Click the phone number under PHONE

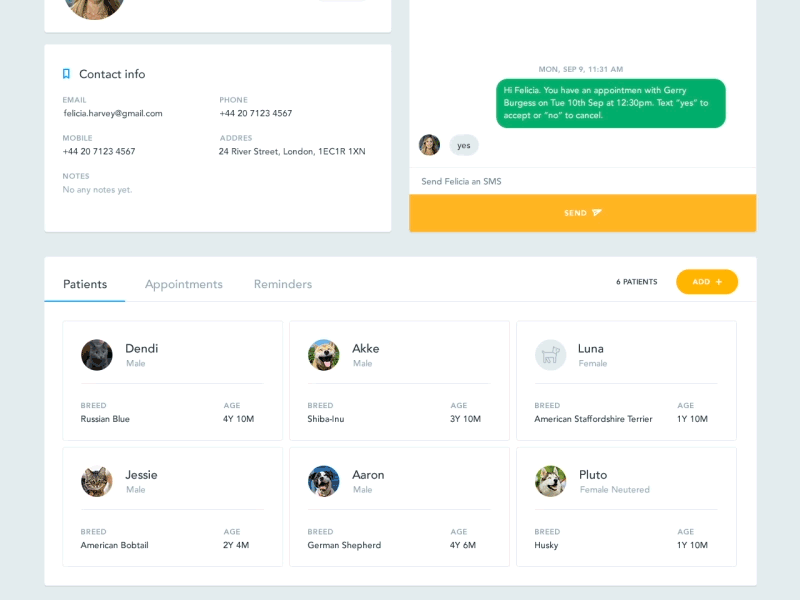click(256, 113)
